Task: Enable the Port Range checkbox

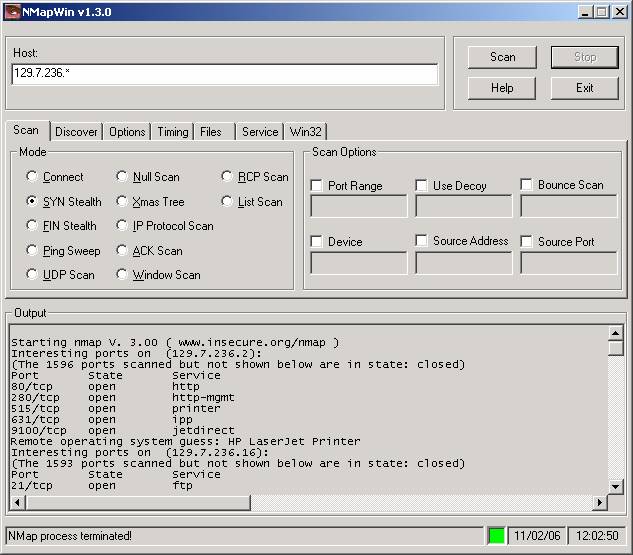Action: tap(317, 186)
